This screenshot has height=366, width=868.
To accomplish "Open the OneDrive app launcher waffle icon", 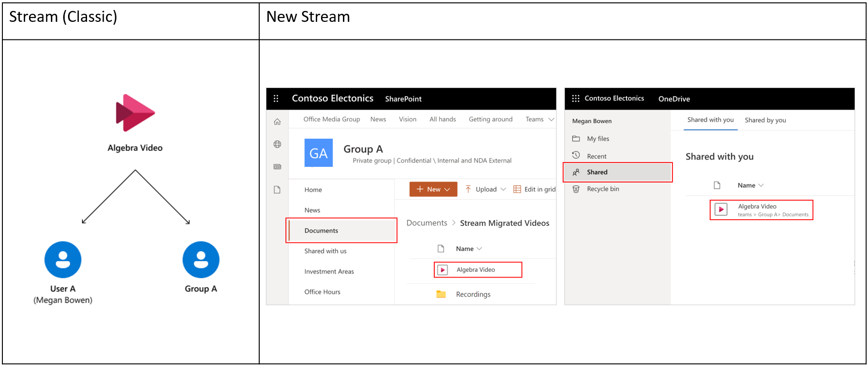I will [575, 98].
